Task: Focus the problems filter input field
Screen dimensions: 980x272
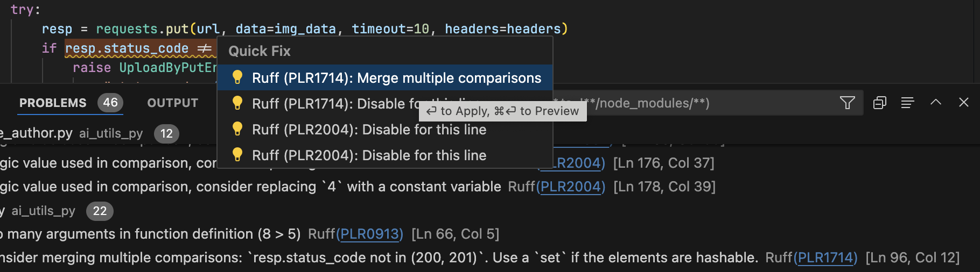Action: (x=700, y=103)
